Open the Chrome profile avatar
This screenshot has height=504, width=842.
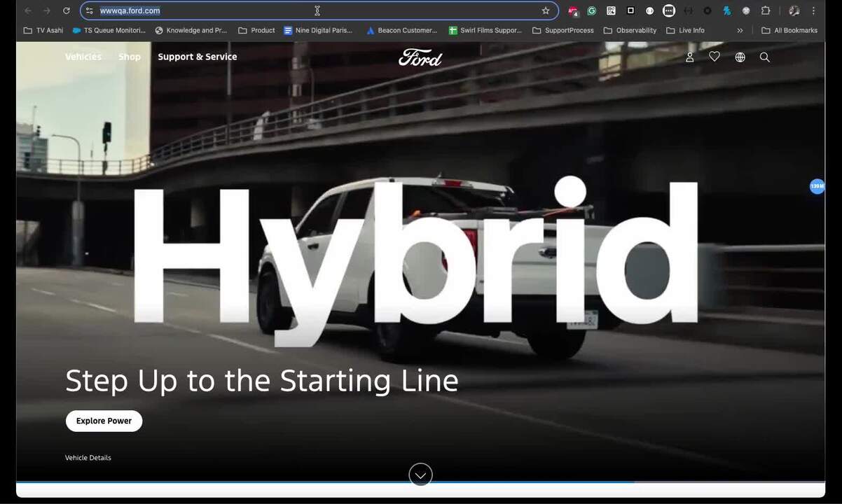coord(794,10)
